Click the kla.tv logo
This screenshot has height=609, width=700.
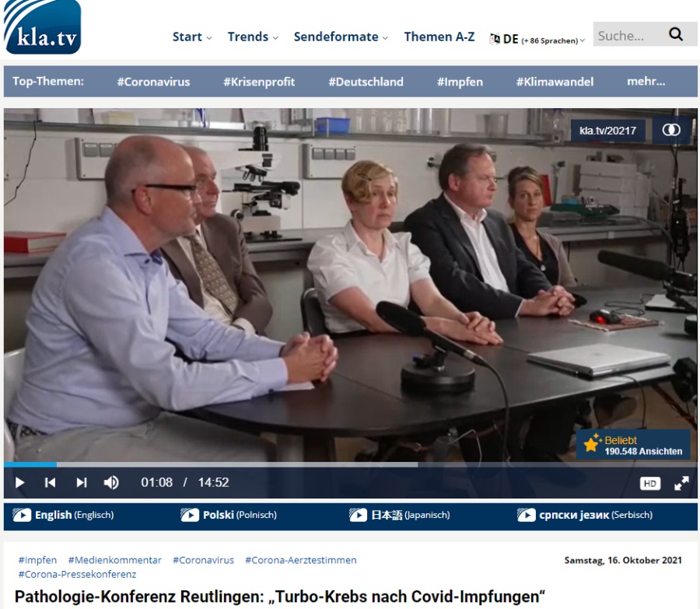42,27
